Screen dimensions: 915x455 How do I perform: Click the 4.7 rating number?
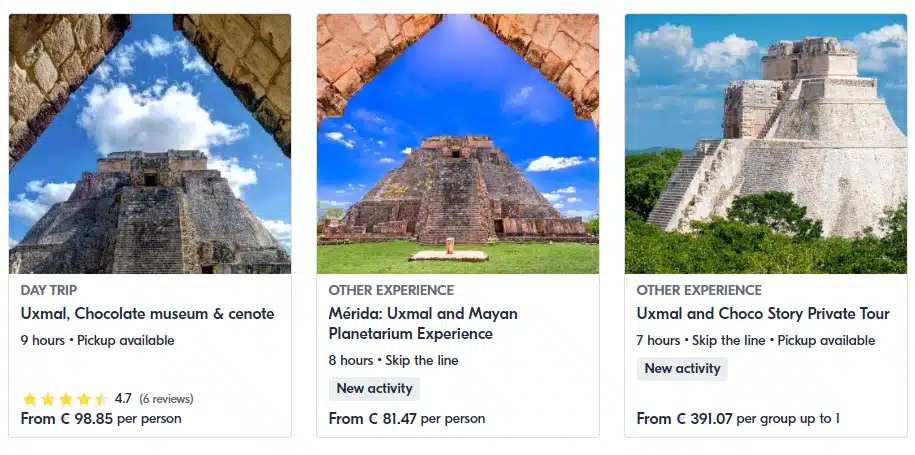tap(123, 398)
